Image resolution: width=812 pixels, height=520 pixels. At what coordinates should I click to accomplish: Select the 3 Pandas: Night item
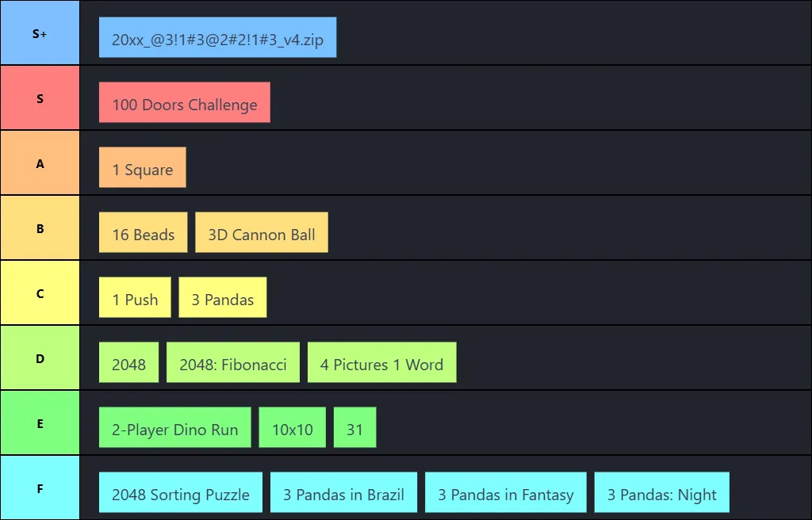click(662, 492)
